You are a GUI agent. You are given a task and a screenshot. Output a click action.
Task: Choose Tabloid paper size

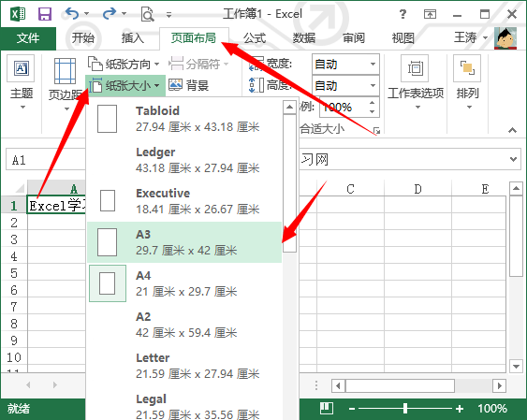tap(184, 119)
